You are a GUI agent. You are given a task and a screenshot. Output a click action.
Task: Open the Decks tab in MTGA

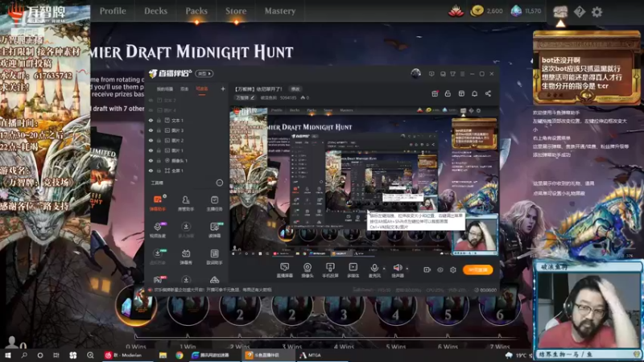[155, 11]
